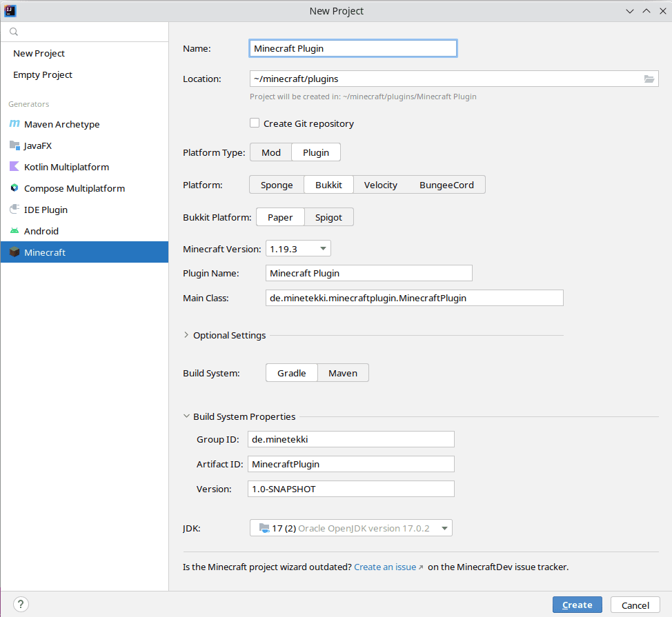672x617 pixels.
Task: Select Velocity platform
Action: (381, 185)
